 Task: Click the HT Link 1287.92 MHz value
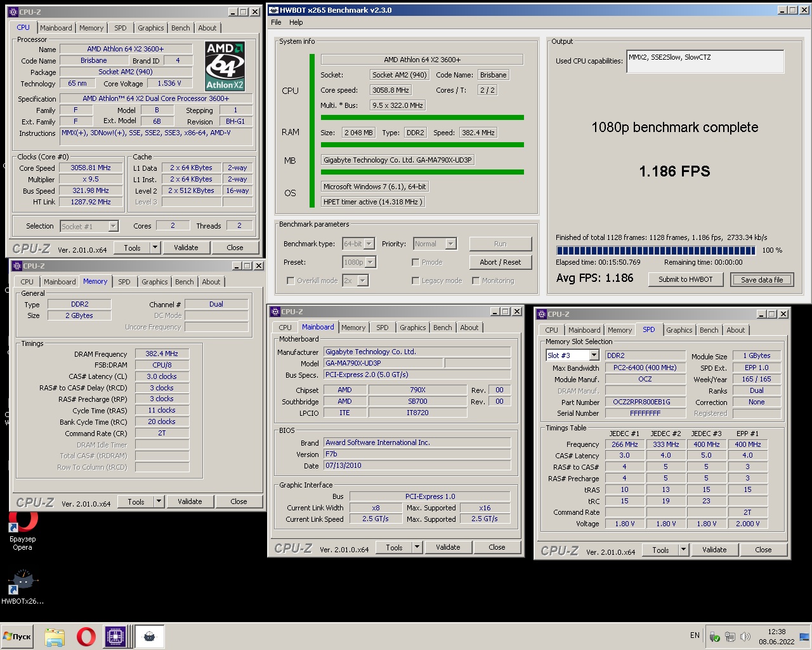coord(91,202)
